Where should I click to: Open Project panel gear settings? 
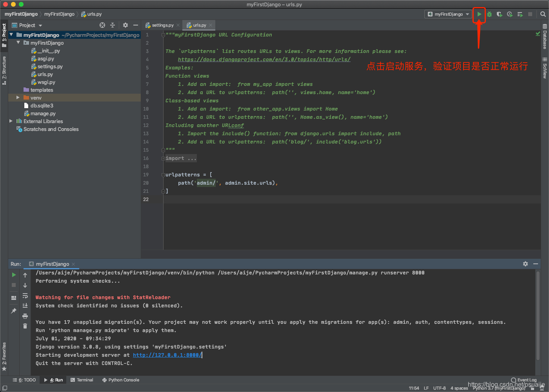[x=125, y=25]
